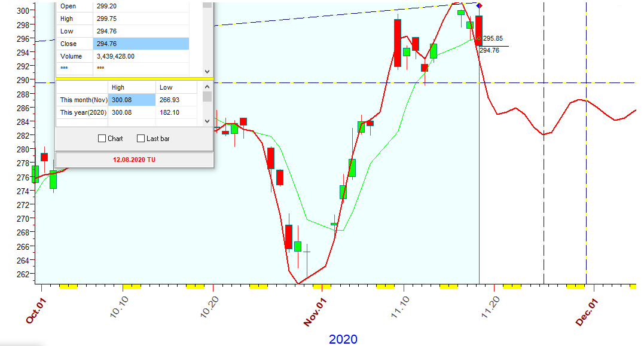
Task: Tick the Last bar checkbox
Action: click(141, 139)
